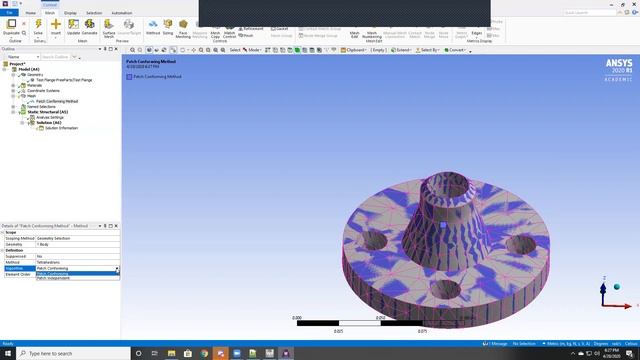Screen dimensions: 640x360
Task: Click the Mesh Edit icon
Action: [355, 34]
